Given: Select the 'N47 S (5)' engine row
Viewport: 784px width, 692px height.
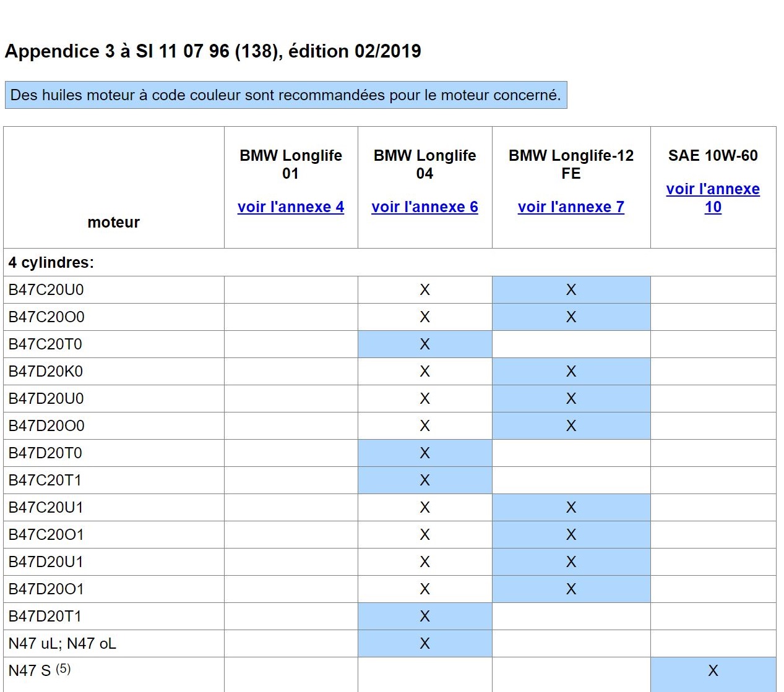Looking at the screenshot, I should (390, 674).
